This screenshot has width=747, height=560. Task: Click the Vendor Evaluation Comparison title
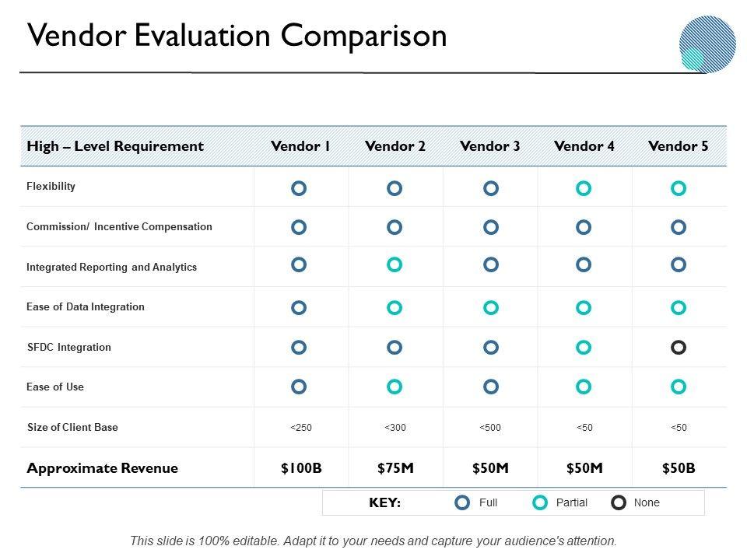237,36
